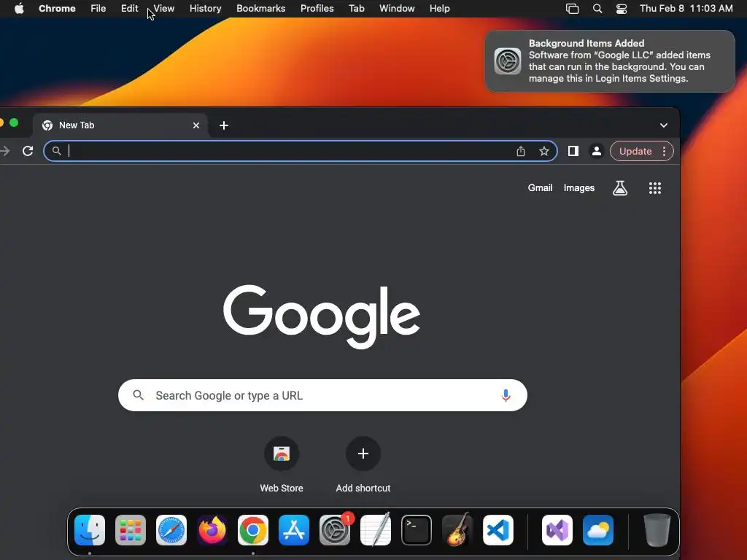Start voice search with the microphone

pyautogui.click(x=506, y=395)
